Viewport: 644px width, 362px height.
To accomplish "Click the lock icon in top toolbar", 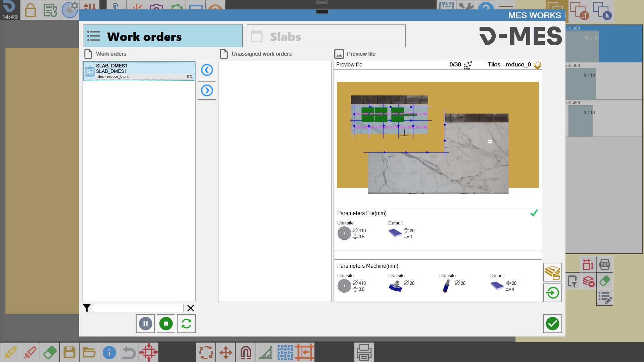I will pyautogui.click(x=30, y=10).
